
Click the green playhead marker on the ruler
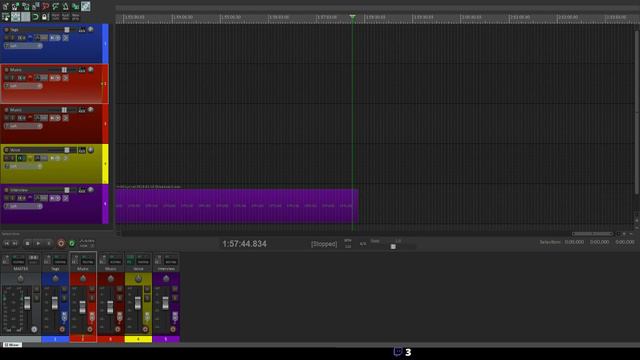click(x=353, y=17)
